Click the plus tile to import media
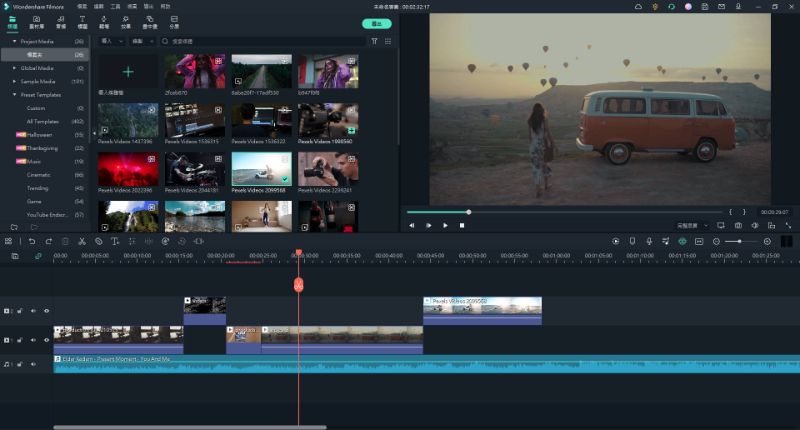This screenshot has height=430, width=800. pos(128,72)
